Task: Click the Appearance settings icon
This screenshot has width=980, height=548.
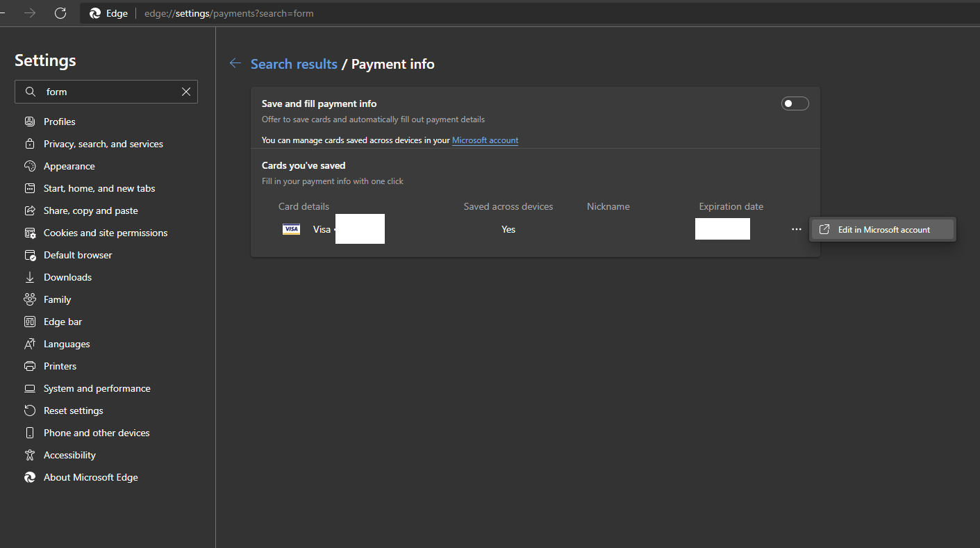Action: click(x=30, y=165)
